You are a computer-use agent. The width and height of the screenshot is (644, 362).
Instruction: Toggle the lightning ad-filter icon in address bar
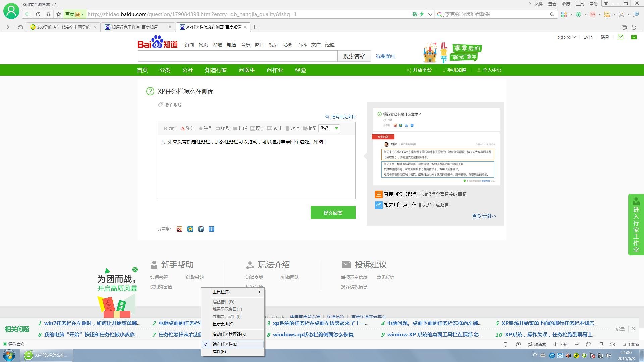(x=421, y=14)
